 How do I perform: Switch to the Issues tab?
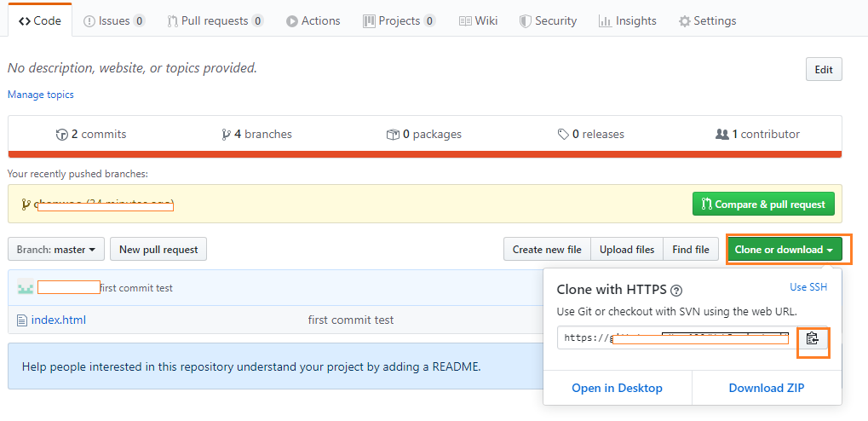click(114, 21)
